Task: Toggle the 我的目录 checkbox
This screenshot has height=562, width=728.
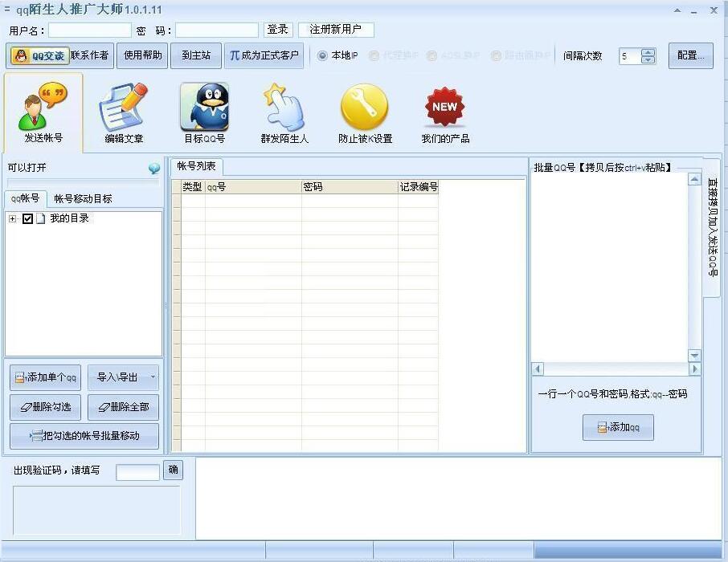Action: click(27, 218)
